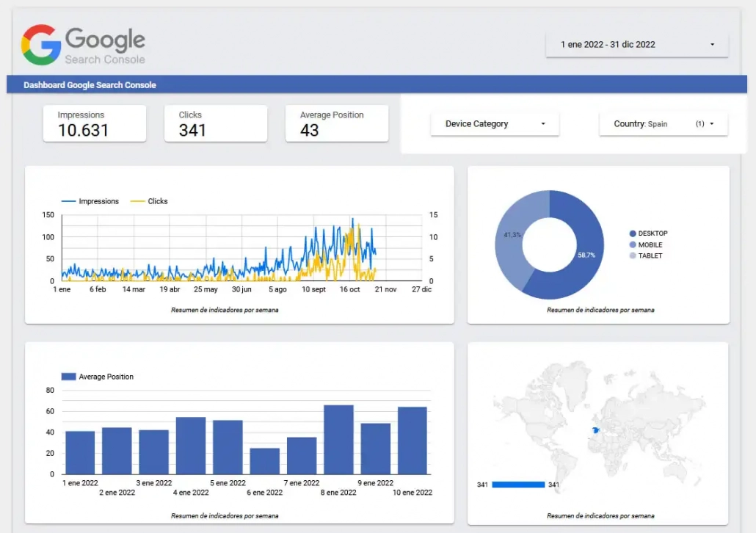The image size is (756, 533).
Task: Click bar chart caption 'Resumen de indicadores por semana'
Action: [x=225, y=516]
